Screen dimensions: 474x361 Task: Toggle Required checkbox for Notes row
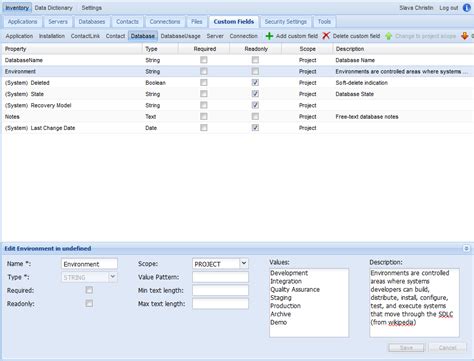(204, 117)
